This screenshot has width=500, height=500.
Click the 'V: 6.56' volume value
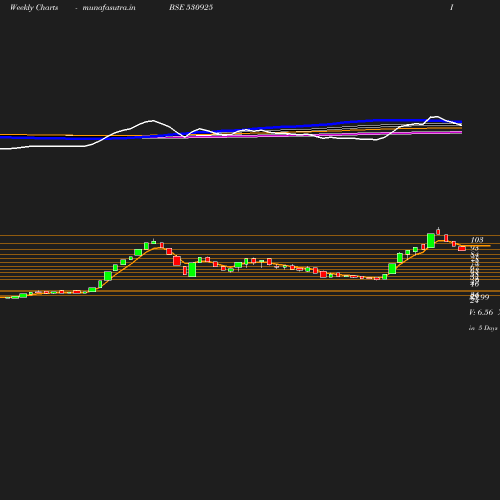pos(481,312)
